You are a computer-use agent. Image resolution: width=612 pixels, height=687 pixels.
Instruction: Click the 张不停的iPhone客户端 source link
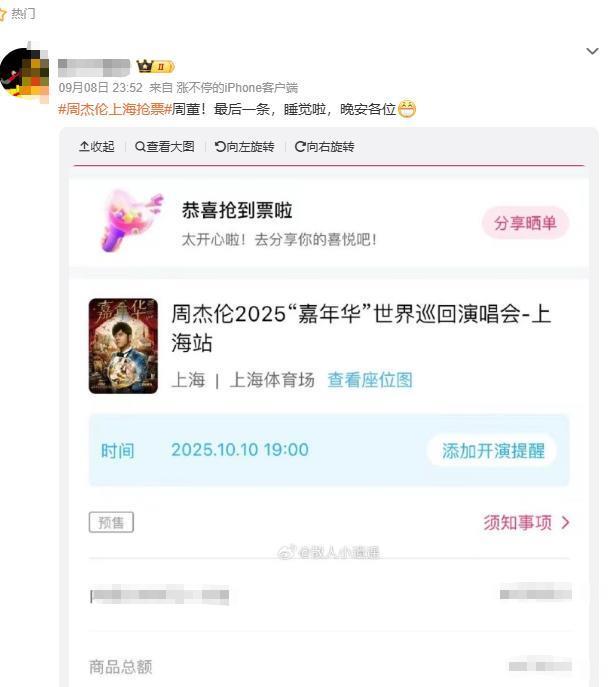pos(237,88)
